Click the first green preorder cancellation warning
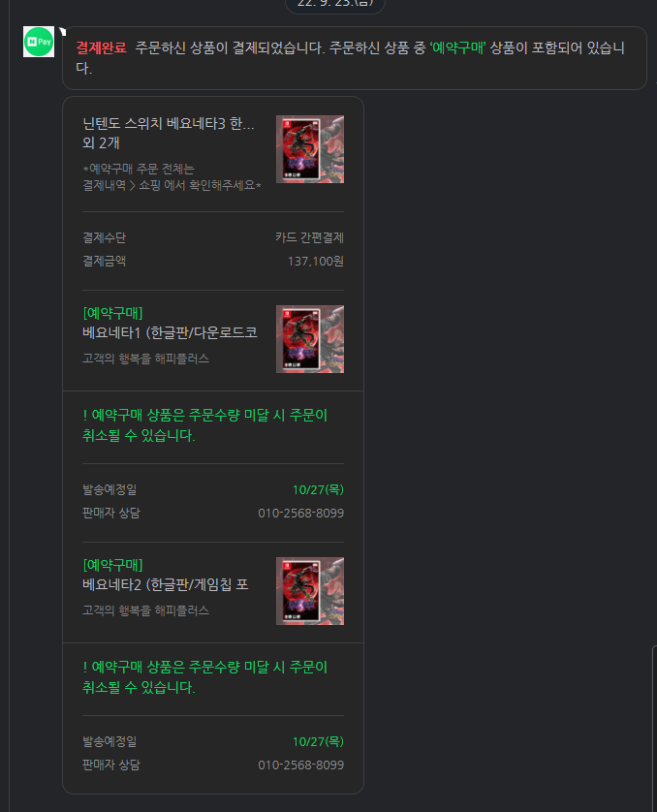Image resolution: width=657 pixels, height=812 pixels. tap(205, 425)
